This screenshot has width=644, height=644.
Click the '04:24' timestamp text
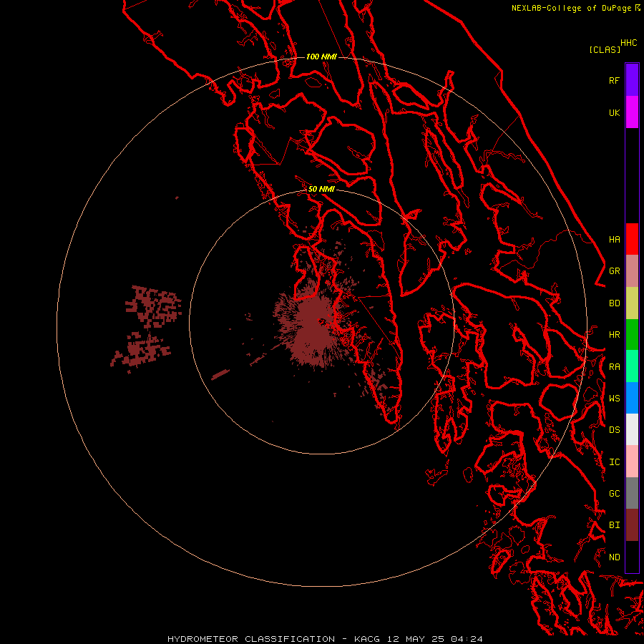coord(467,639)
